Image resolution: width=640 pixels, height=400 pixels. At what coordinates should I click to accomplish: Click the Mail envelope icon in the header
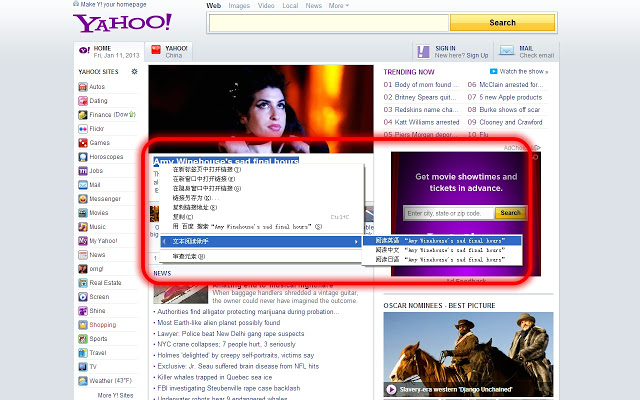click(x=506, y=51)
